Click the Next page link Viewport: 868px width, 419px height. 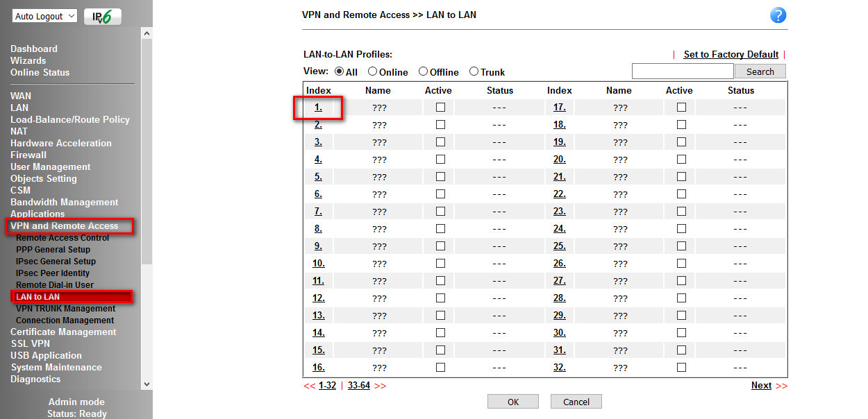pos(761,386)
